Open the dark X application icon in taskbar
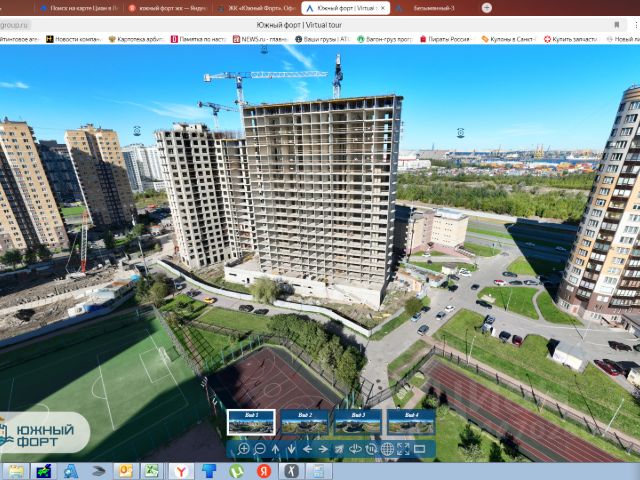 (x=291, y=471)
